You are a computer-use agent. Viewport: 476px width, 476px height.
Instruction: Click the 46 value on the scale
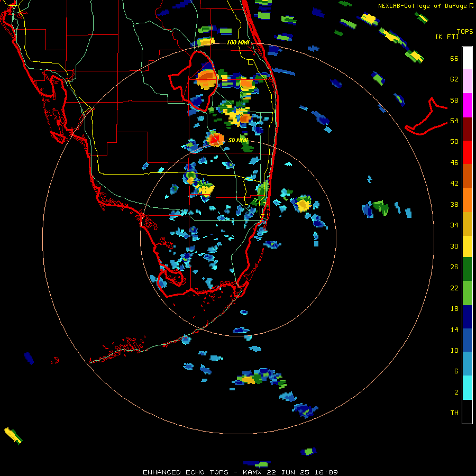point(454,162)
